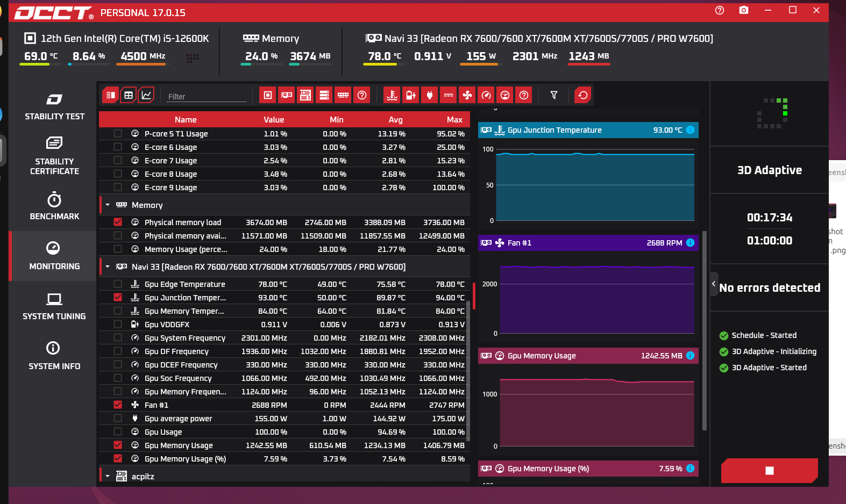Uncheck Physical memory load checkbox
846x504 pixels.
point(118,222)
